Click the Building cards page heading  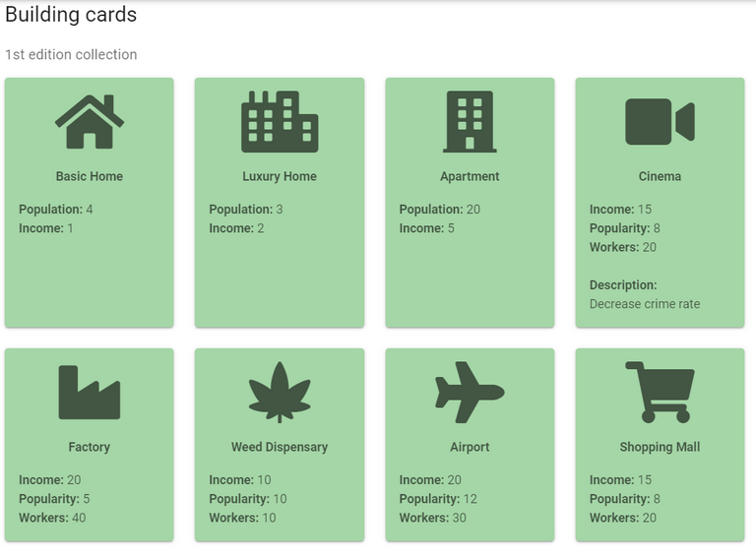(x=71, y=15)
